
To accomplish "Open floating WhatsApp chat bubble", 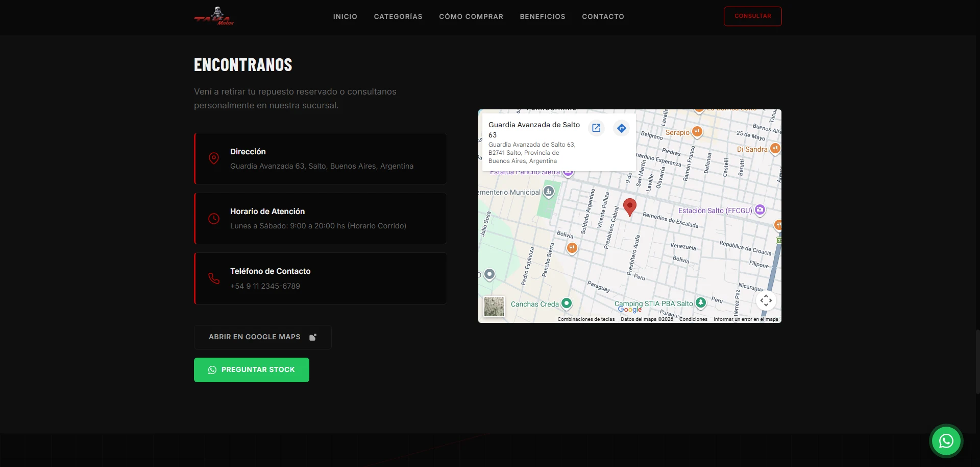I will pyautogui.click(x=946, y=441).
